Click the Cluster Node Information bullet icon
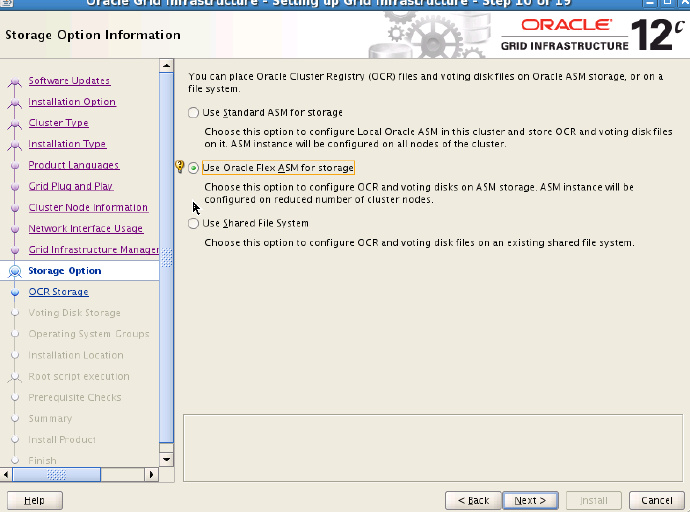 [15, 208]
